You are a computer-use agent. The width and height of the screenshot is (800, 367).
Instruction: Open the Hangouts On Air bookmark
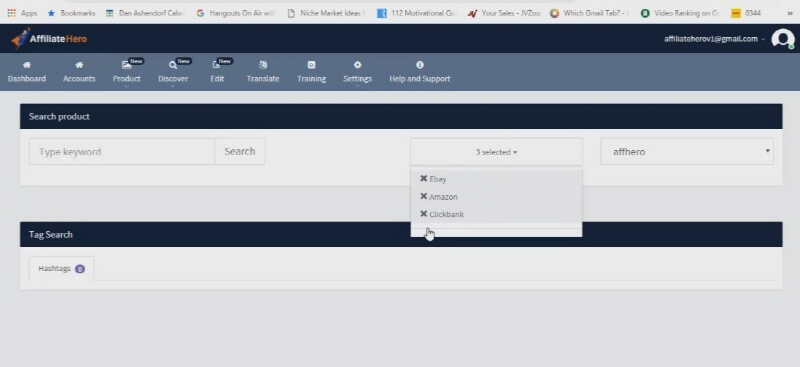(236, 13)
